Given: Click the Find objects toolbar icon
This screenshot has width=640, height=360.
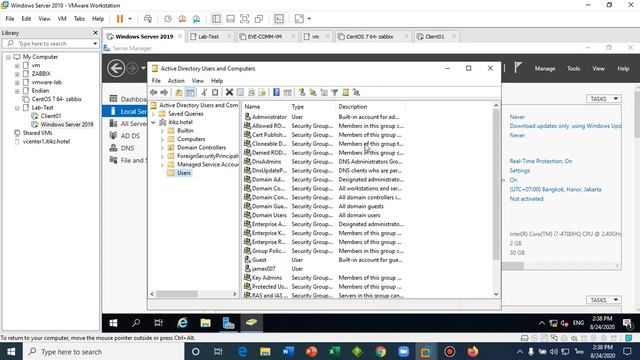Looking at the screenshot, I should point(346,93).
